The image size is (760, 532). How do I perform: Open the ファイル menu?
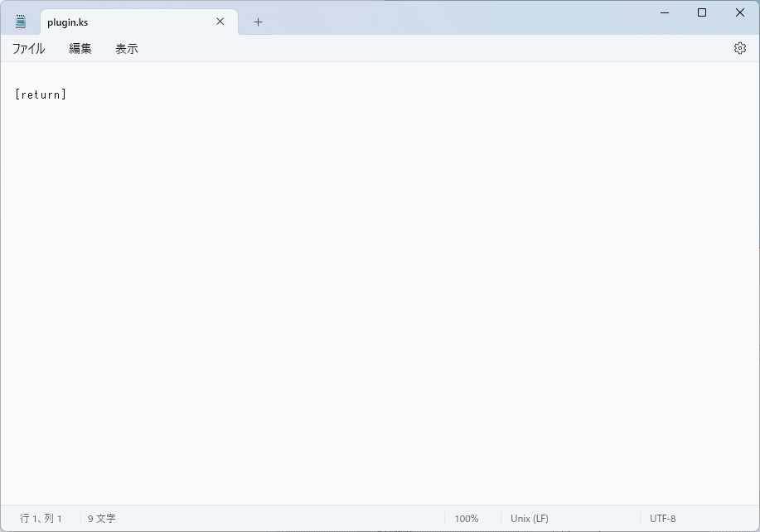point(29,48)
